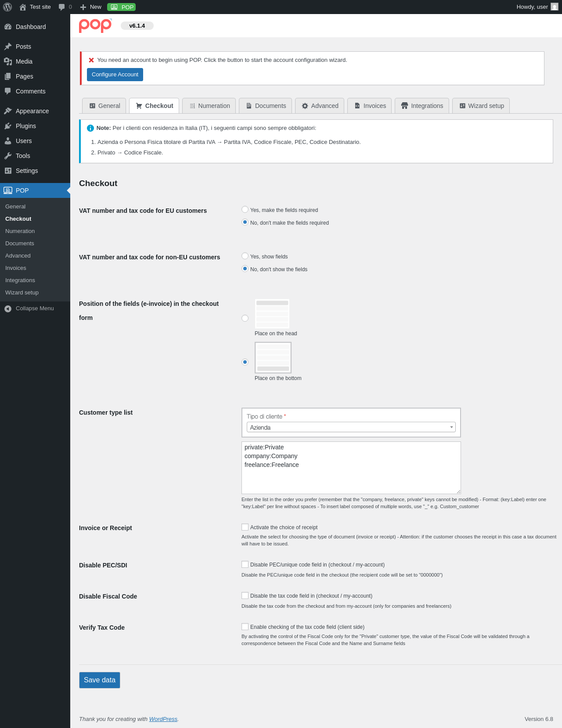562x728 pixels.
Task: Check Disable PEC/unique code field option
Action: (245, 564)
